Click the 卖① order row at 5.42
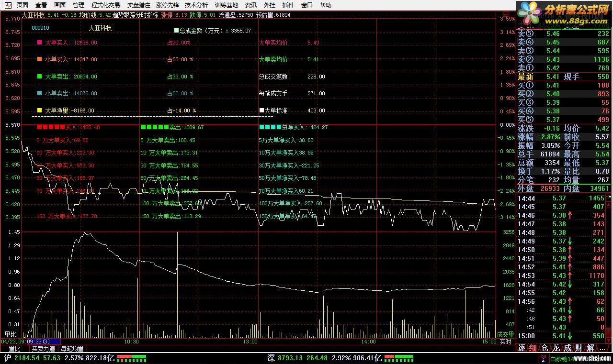Viewport: 613px width, 364px height. [x=564, y=68]
